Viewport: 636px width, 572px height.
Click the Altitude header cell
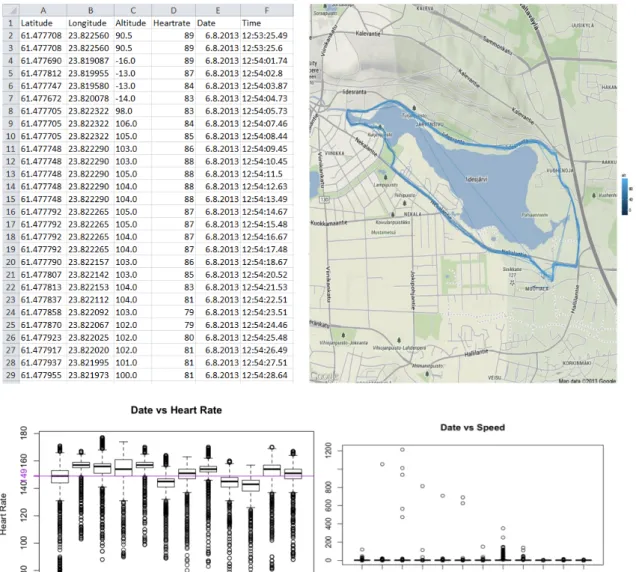131,23
